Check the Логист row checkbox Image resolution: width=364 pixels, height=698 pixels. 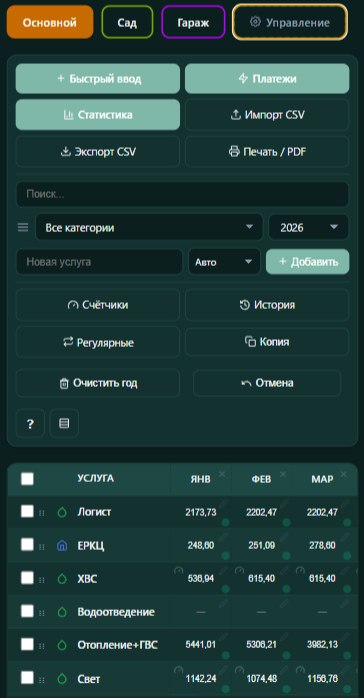click(x=27, y=511)
